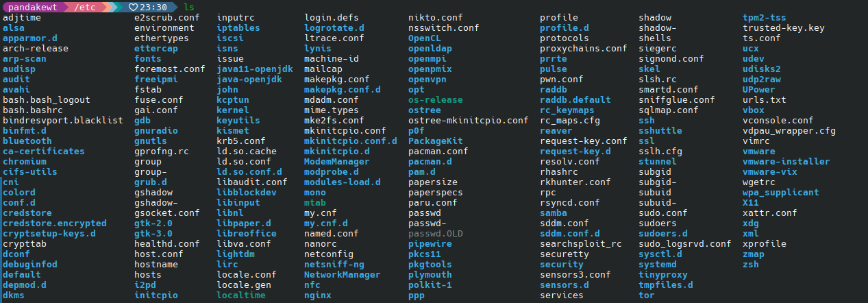Click the java11-openjdk directory entry
The image size is (868, 303).
[x=255, y=69]
